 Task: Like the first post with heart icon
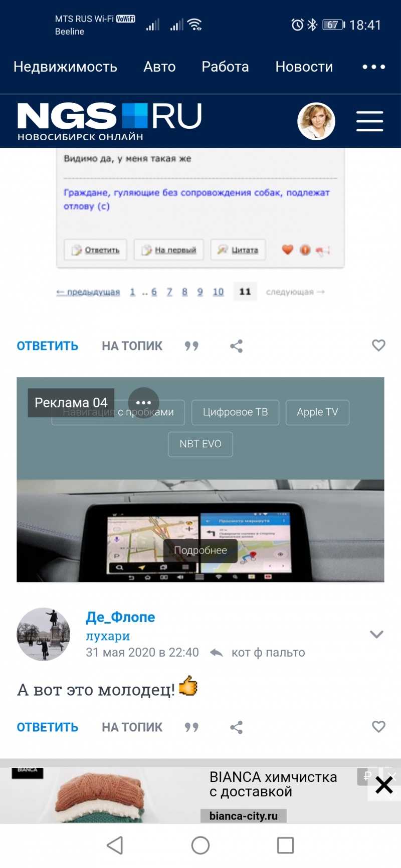coord(378,345)
